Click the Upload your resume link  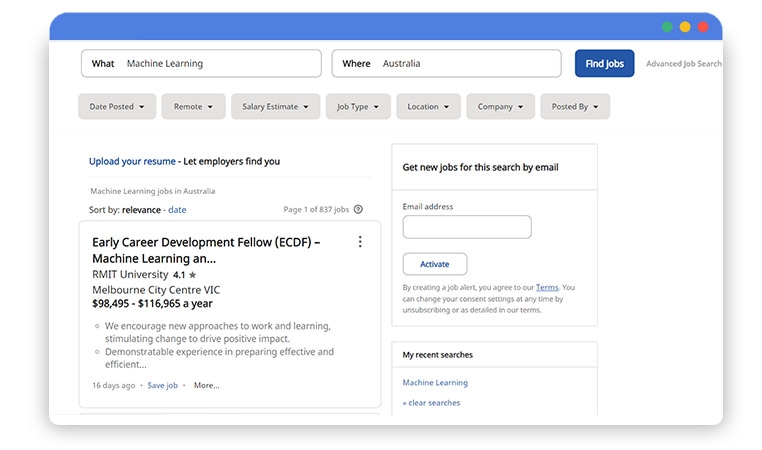click(132, 161)
